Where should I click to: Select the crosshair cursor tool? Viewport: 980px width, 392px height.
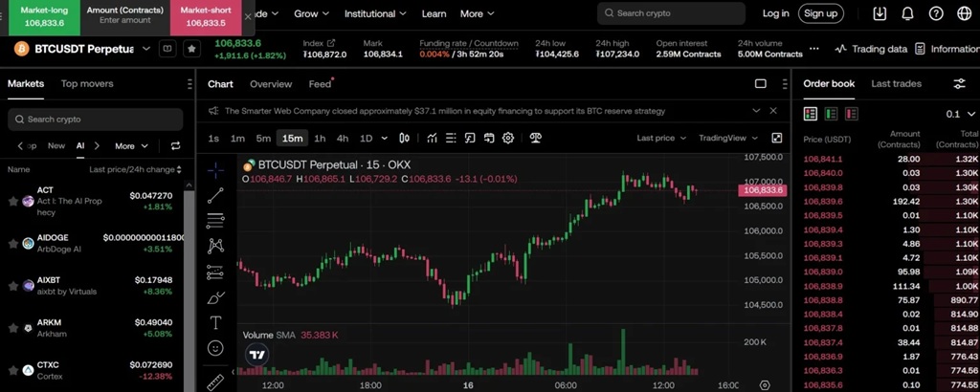(x=215, y=170)
